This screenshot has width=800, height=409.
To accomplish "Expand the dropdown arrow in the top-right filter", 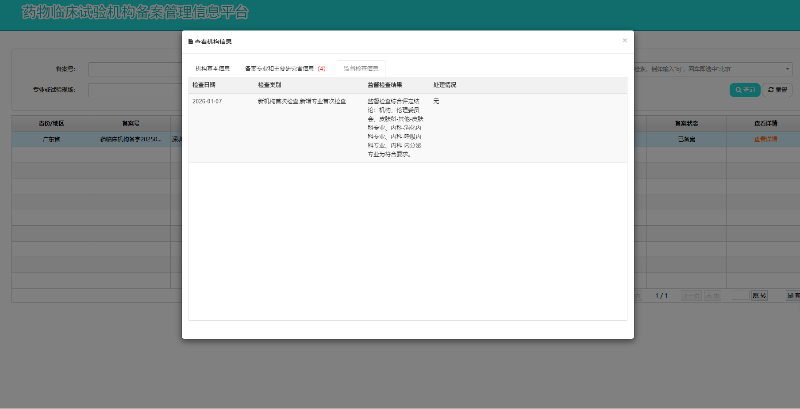I will coord(788,69).
